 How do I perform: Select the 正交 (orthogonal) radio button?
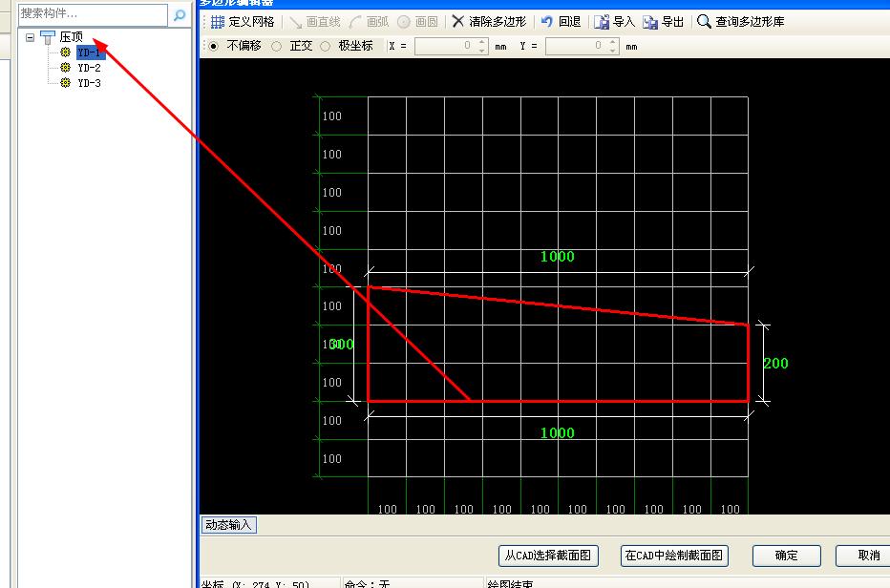coord(276,46)
